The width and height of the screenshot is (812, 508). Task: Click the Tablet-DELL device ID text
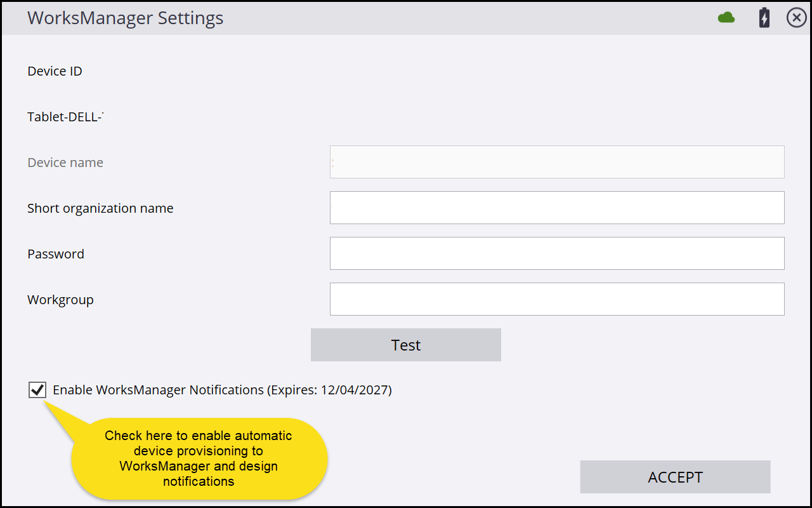[x=65, y=117]
